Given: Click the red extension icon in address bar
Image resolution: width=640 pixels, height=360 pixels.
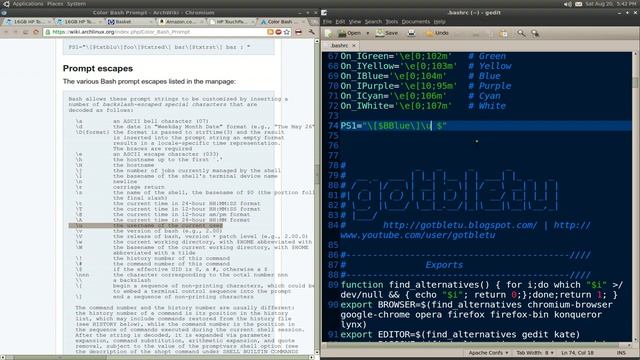Looking at the screenshot, I should point(278,32).
